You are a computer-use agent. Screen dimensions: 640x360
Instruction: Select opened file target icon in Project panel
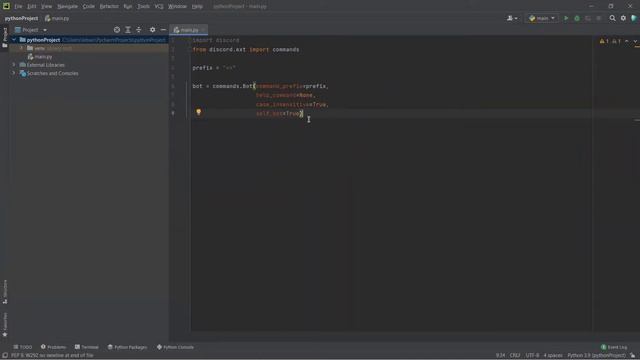[x=117, y=30]
